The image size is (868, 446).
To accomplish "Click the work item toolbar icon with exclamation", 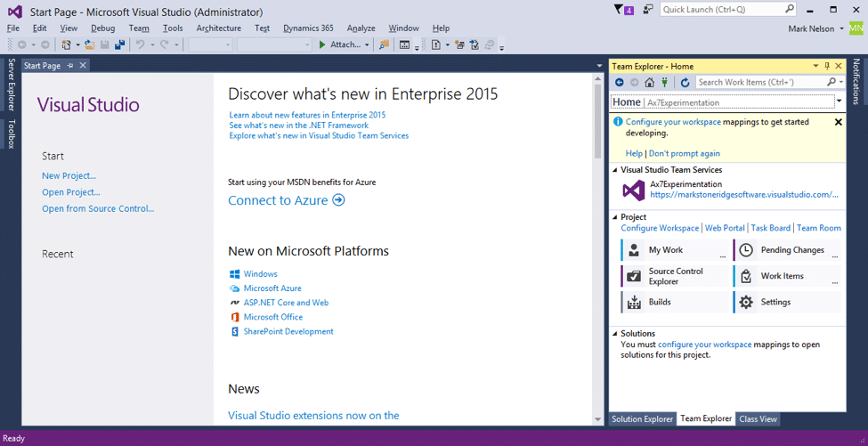I will pos(435,45).
